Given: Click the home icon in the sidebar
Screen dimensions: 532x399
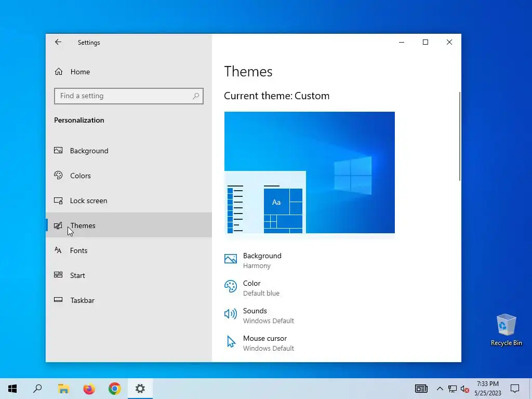Looking at the screenshot, I should [x=59, y=72].
